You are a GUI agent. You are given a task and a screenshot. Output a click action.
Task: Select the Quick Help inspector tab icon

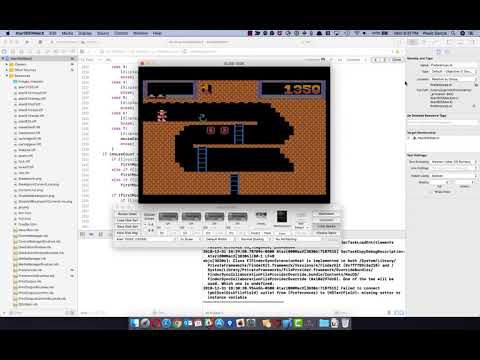447,52
